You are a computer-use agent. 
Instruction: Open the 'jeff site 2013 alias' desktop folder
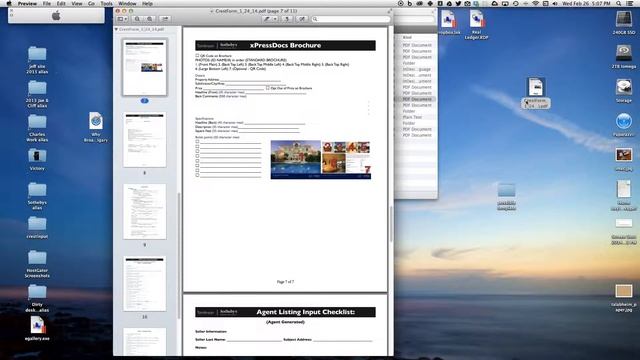(37, 60)
